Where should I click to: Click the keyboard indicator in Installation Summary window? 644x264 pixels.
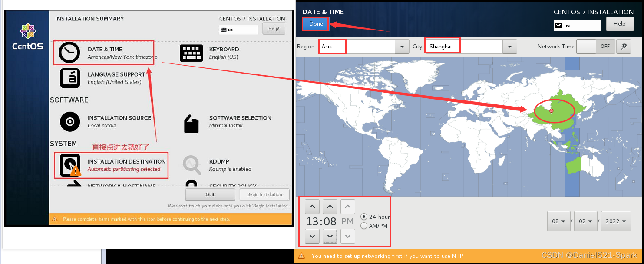(238, 30)
